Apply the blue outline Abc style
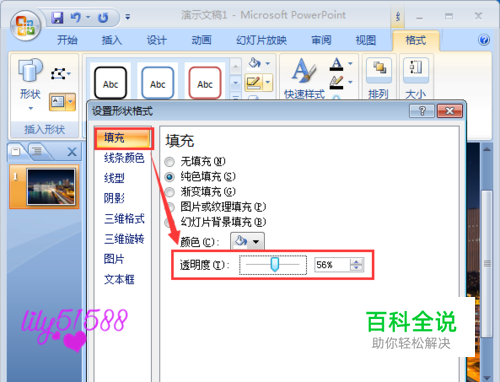Viewport: 500px width, 382px height. click(158, 83)
